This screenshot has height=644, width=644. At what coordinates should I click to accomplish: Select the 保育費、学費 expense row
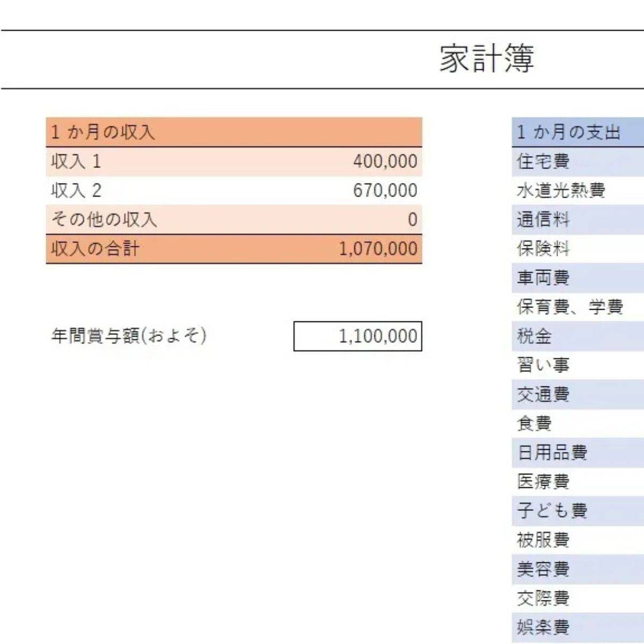tap(578, 307)
